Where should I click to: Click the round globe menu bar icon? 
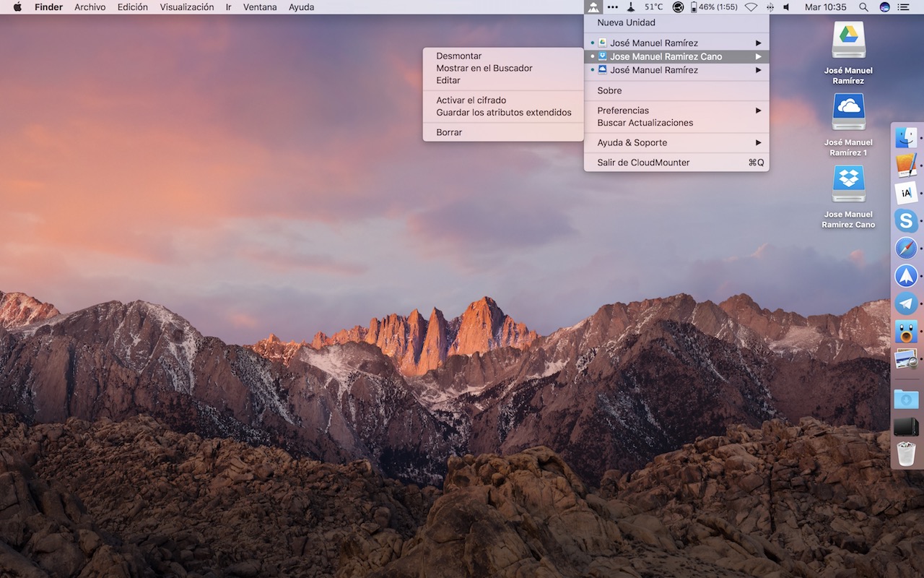[x=678, y=7]
